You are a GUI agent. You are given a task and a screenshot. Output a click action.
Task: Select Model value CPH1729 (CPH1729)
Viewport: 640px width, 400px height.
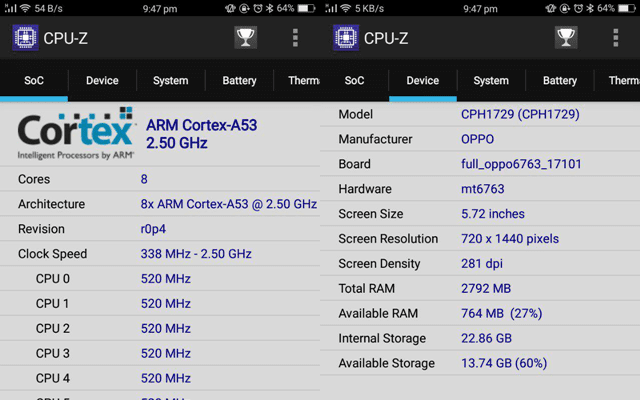pyautogui.click(x=520, y=114)
